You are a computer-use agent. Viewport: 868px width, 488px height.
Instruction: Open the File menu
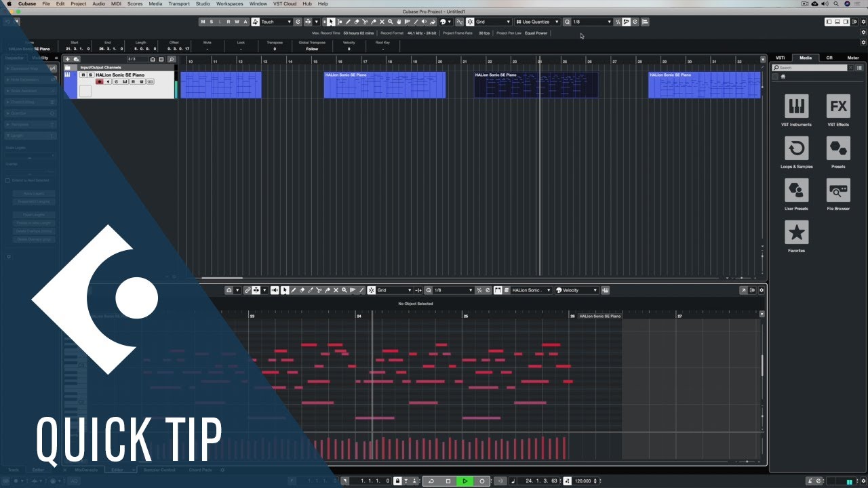(46, 3)
